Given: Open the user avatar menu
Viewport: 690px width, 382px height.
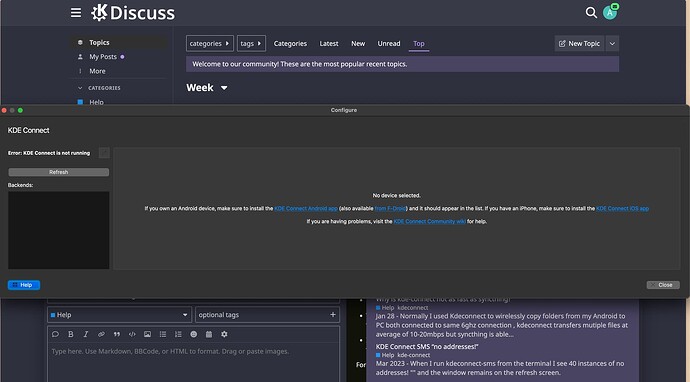Looking at the screenshot, I should pyautogui.click(x=610, y=12).
